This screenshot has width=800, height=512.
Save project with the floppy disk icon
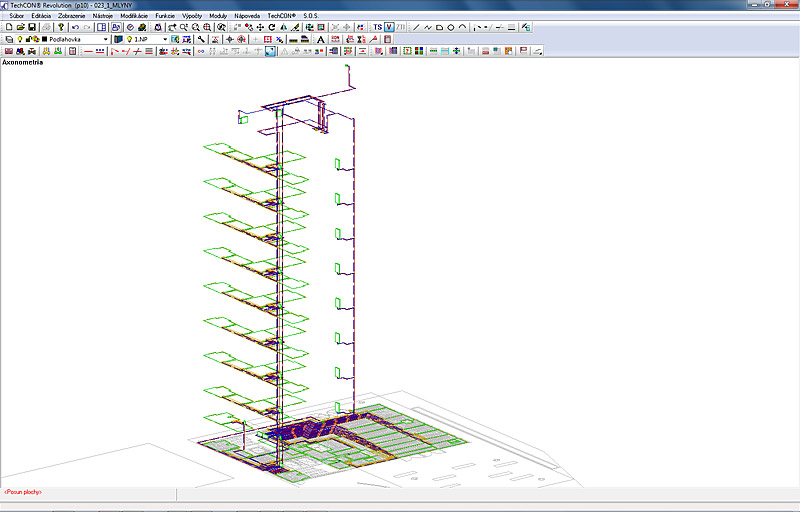pos(32,27)
